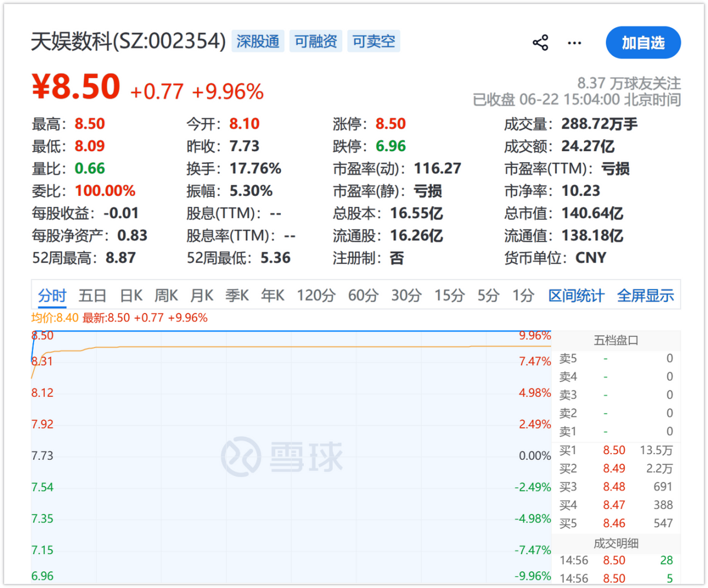This screenshot has width=708, height=588.
Task: Click the 买3 order row
Action: click(616, 487)
